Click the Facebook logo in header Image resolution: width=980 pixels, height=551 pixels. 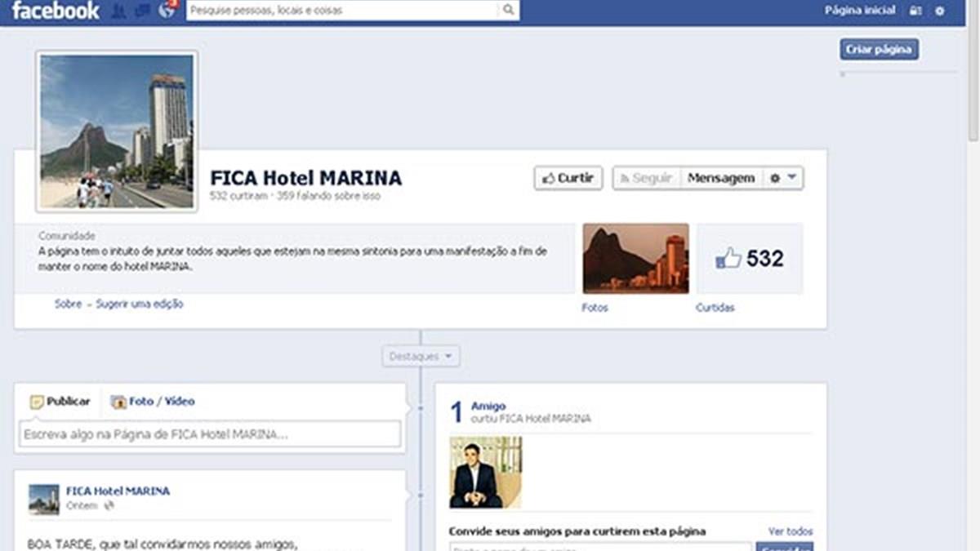(x=55, y=11)
